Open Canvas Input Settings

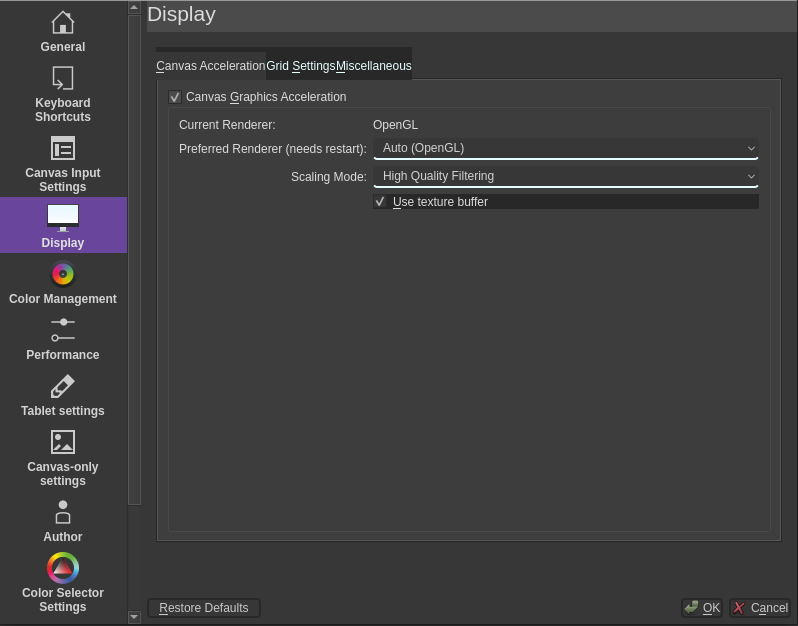click(x=62, y=164)
